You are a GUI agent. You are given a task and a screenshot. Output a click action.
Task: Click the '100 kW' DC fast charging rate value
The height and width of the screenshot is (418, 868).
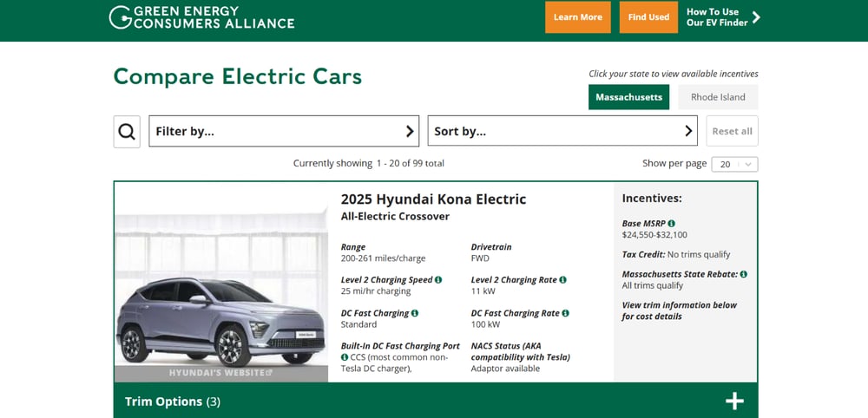pyautogui.click(x=485, y=324)
